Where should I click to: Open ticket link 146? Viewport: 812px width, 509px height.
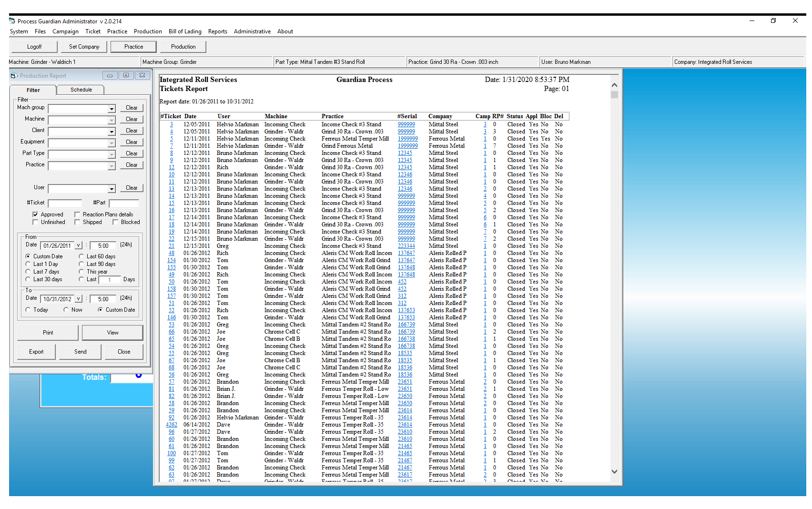click(172, 317)
